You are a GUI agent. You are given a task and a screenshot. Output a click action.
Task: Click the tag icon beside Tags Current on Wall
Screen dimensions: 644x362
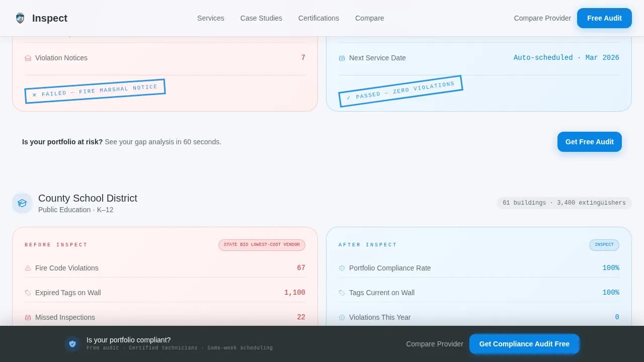(x=342, y=293)
